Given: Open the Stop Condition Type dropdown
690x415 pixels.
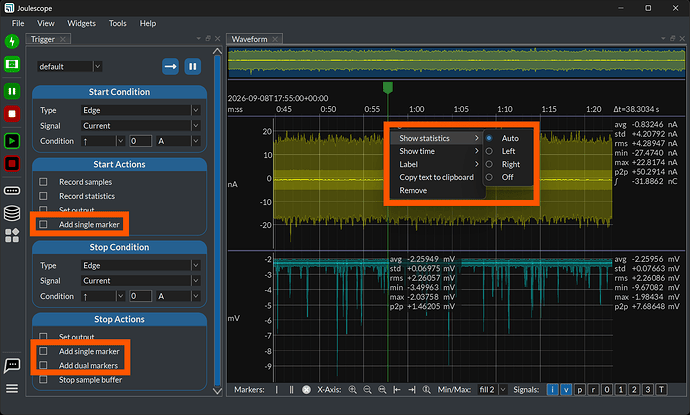Looking at the screenshot, I should click(140, 265).
